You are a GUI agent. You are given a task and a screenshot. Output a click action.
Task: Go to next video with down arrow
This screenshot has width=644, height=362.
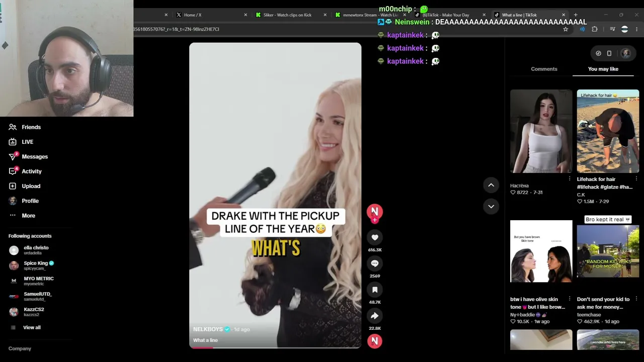(x=491, y=206)
